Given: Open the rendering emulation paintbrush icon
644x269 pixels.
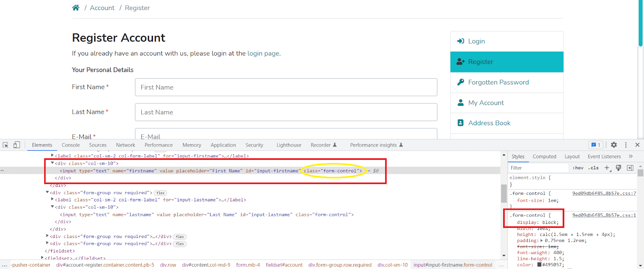Looking at the screenshot, I should (619, 168).
